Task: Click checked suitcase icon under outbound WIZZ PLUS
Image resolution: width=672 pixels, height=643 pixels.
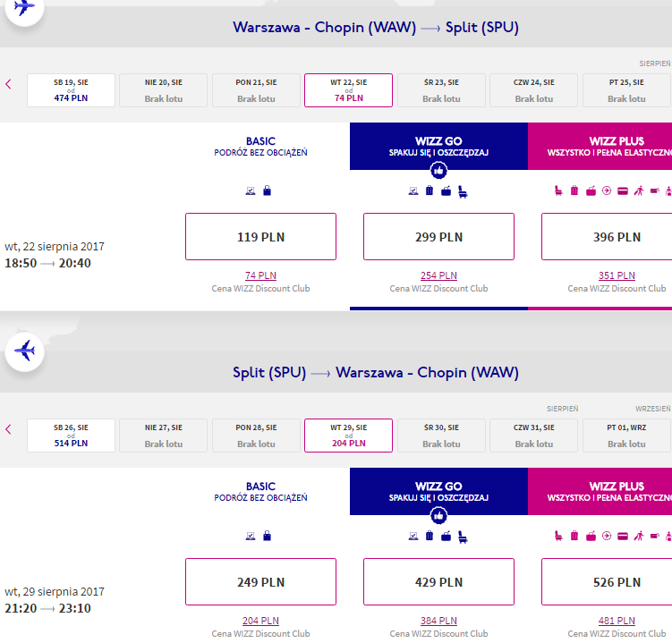Action: 574,190
